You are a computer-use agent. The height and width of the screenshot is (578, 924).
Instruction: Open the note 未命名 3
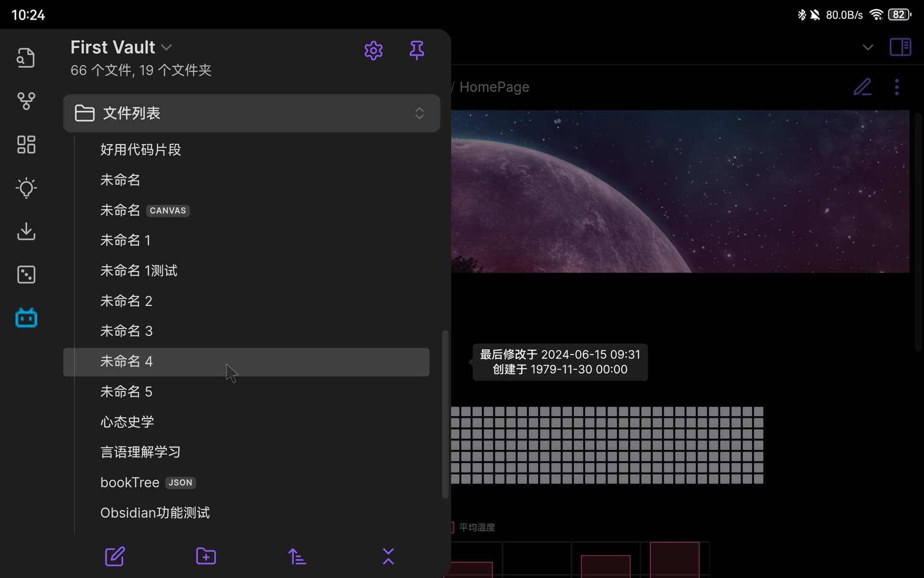pyautogui.click(x=246, y=331)
